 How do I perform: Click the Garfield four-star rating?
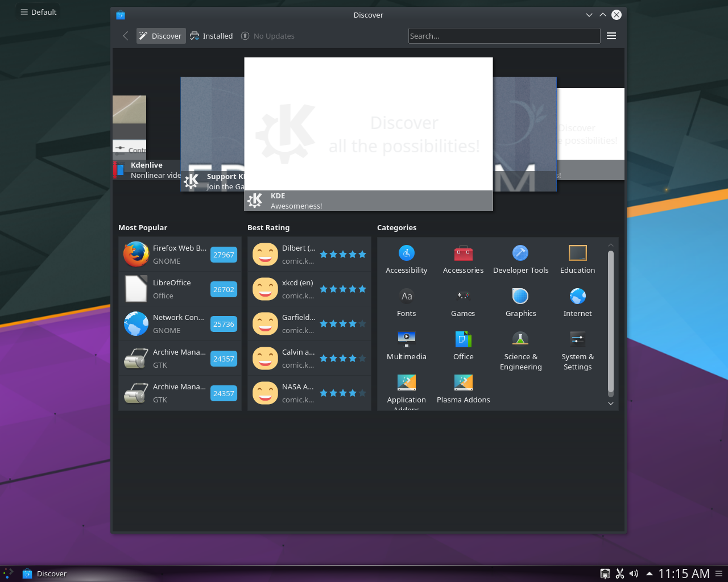343,323
